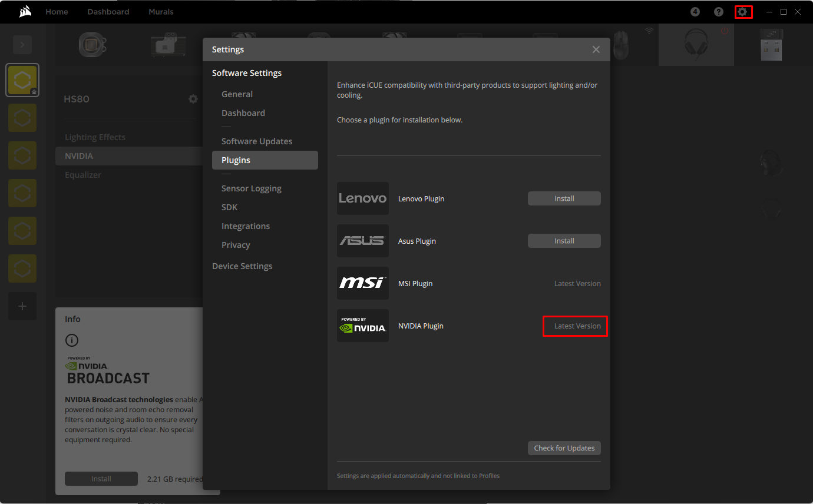
Task: Click the Lenovo Plugin label
Action: (x=421, y=198)
